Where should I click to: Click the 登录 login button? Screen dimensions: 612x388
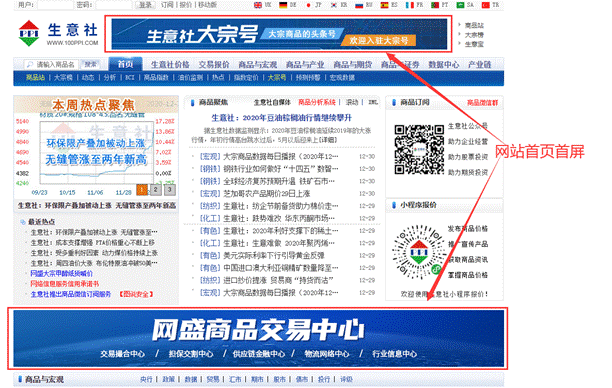145,5
